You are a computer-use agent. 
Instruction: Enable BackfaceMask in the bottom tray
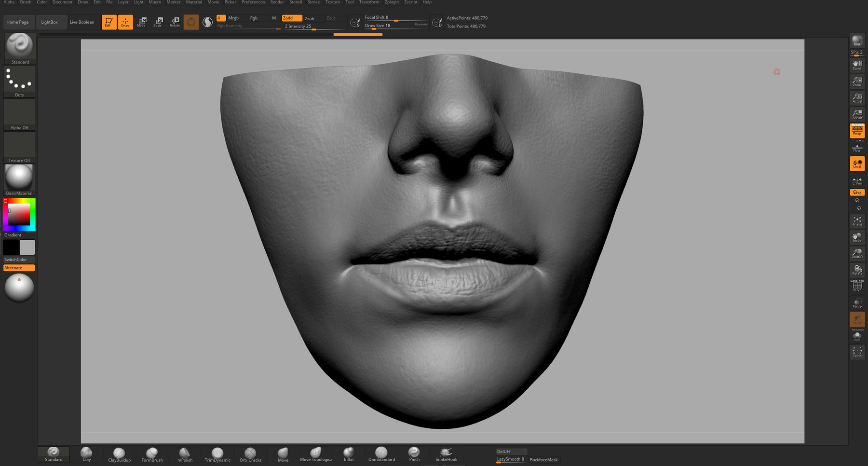coord(543,460)
